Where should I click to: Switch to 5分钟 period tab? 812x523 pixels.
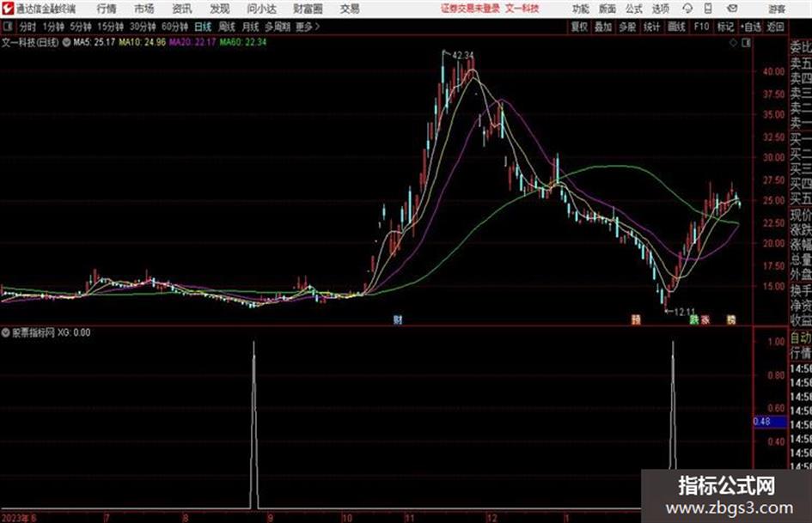pos(81,27)
